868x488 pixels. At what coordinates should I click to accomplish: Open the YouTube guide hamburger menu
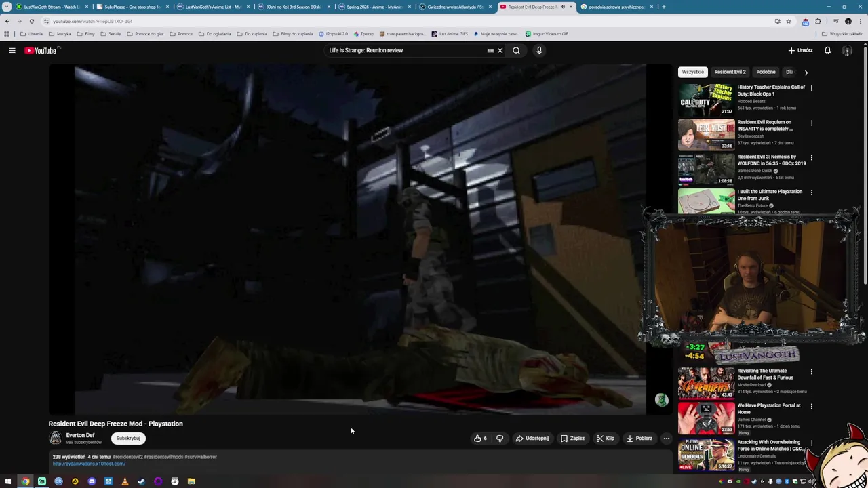pos(12,50)
